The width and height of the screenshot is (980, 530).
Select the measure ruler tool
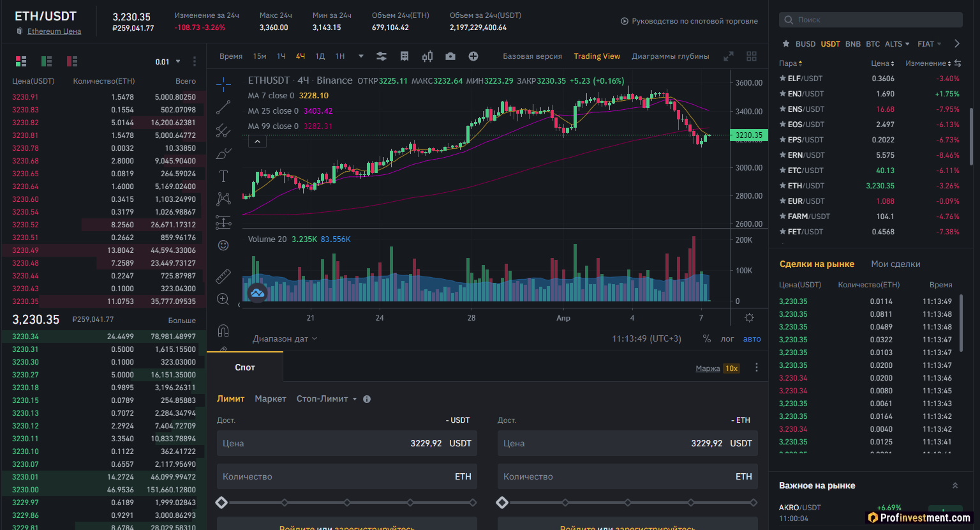[223, 276]
